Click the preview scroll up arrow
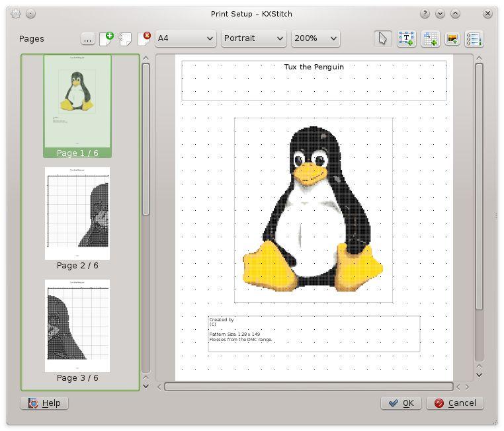Screen dimensions: 504x431 point(479,58)
